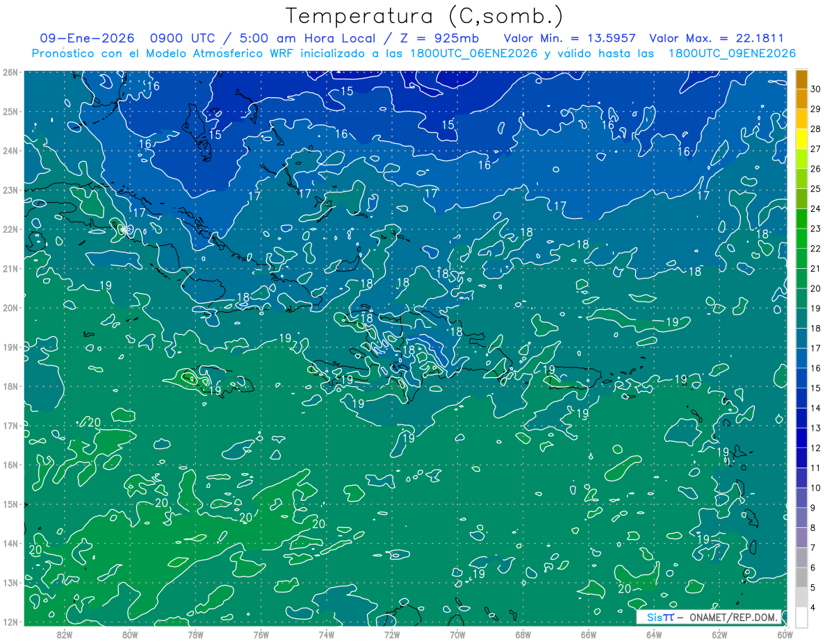The image size is (834, 644).
Task: Click longitude axis label '72W'
Action: [392, 635]
